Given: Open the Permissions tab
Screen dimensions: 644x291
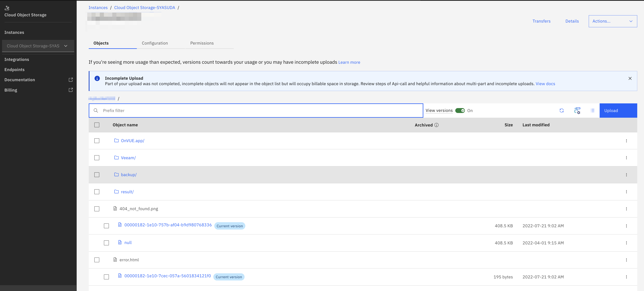Looking at the screenshot, I should (x=202, y=43).
